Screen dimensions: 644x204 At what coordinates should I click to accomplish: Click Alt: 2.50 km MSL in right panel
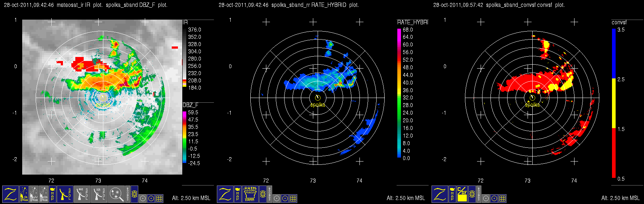620,198
